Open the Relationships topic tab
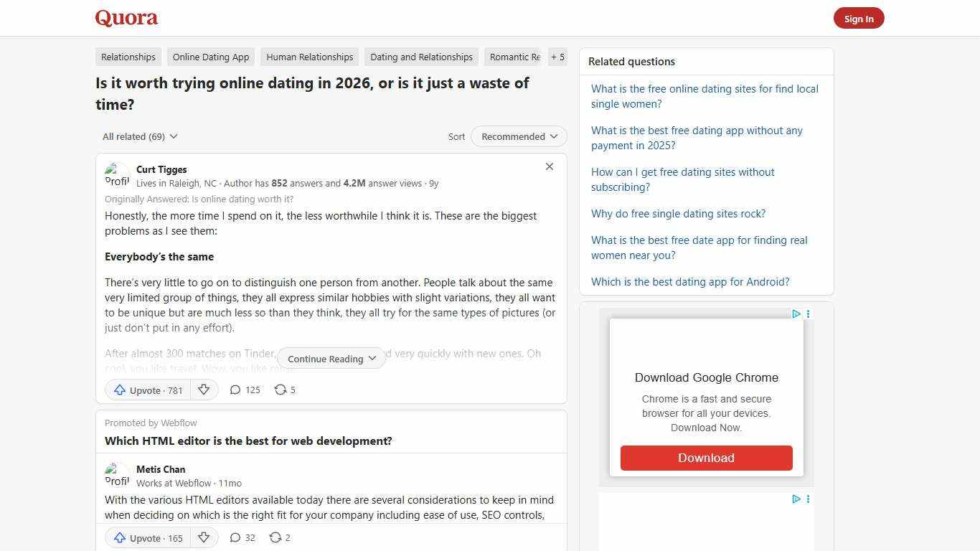This screenshot has width=980, height=551. 128,57
